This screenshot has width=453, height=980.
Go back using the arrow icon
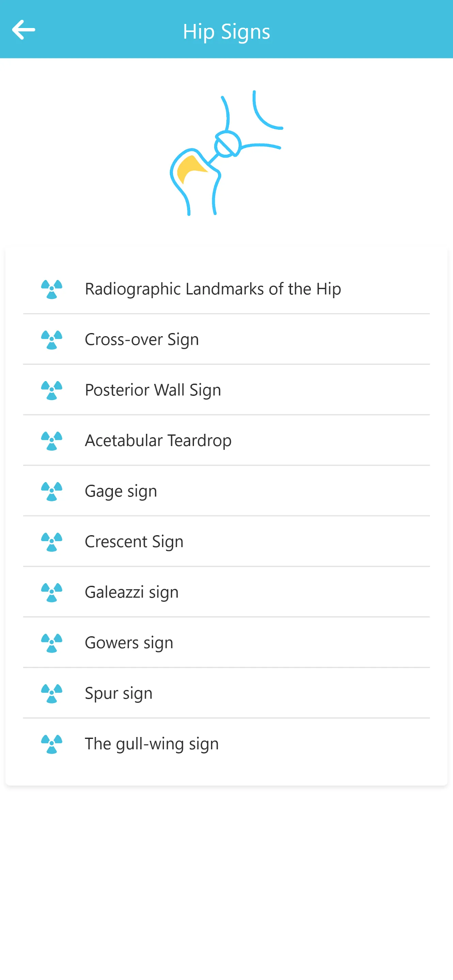[24, 30]
